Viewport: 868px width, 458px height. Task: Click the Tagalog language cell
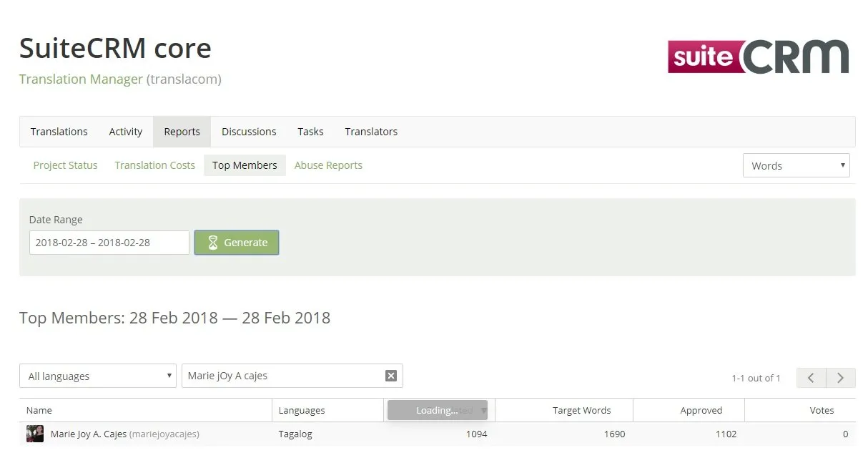click(x=295, y=434)
